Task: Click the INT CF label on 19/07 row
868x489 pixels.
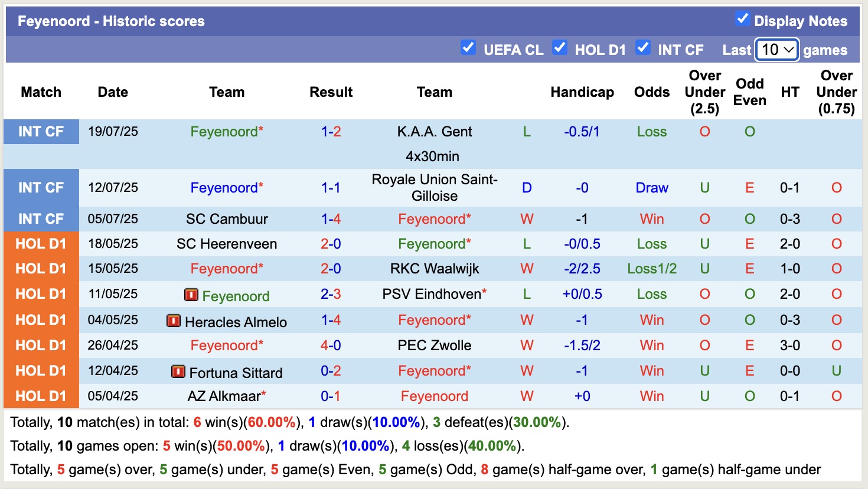Action: click(x=41, y=132)
